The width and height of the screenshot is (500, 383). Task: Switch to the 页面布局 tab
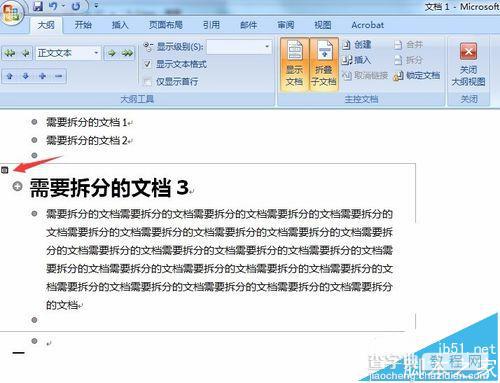click(x=166, y=25)
